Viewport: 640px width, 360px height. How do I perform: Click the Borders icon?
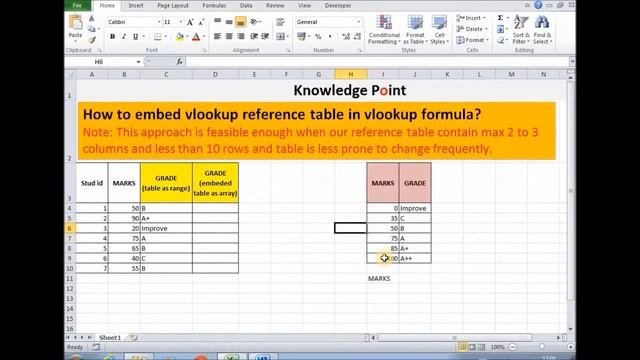pos(158,37)
